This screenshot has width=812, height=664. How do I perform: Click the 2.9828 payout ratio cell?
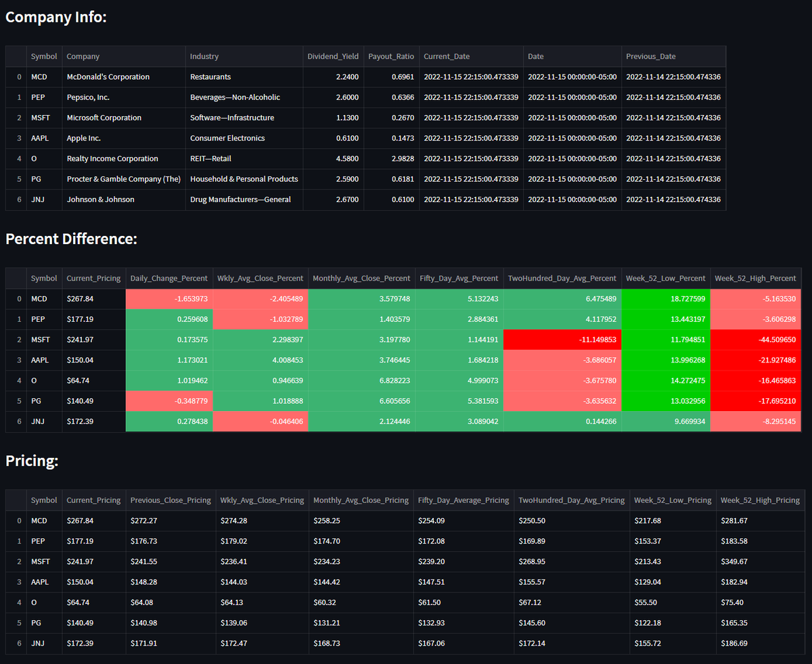[391, 159]
